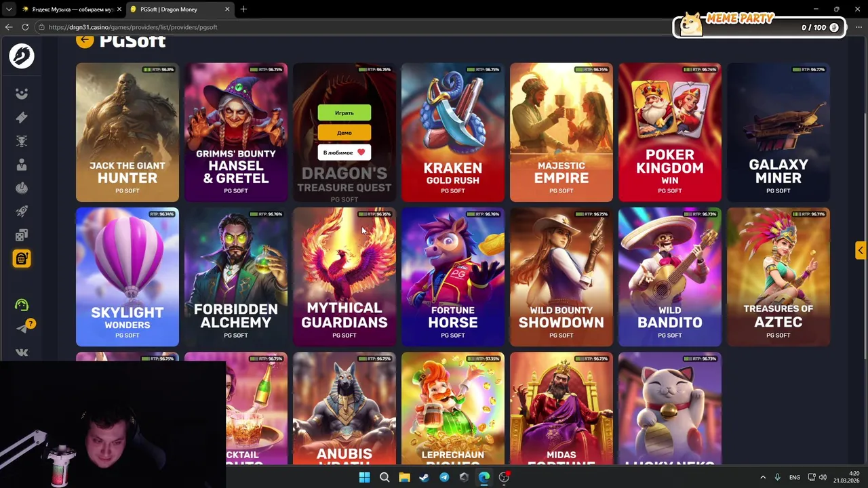Open Fortune Horse game card
The image size is (868, 488).
point(453,277)
